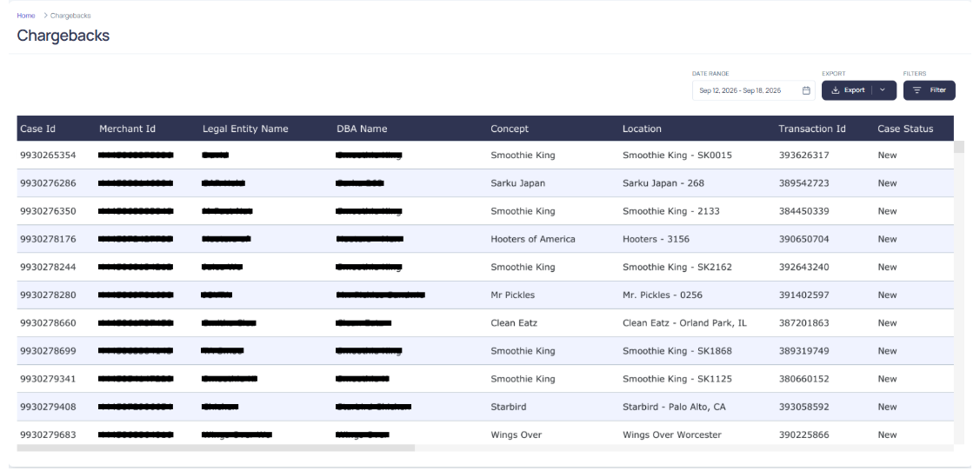Screen dimensions: 980x471
Task: Open the Filter button
Action: tap(929, 90)
